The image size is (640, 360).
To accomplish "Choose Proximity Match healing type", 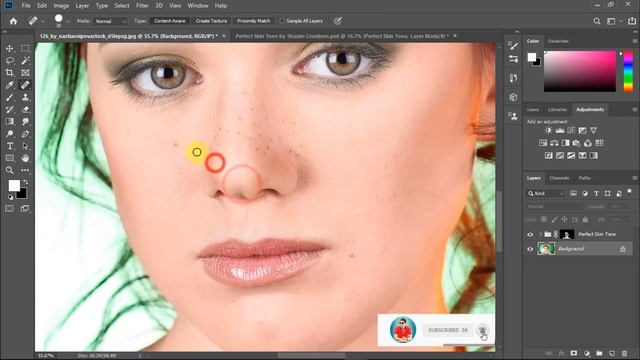I will (253, 21).
